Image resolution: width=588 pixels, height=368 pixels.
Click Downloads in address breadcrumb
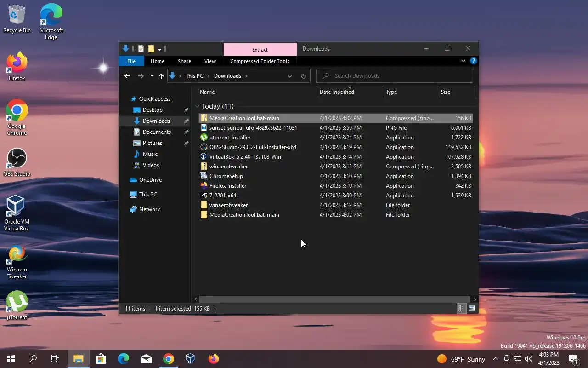[227, 76]
